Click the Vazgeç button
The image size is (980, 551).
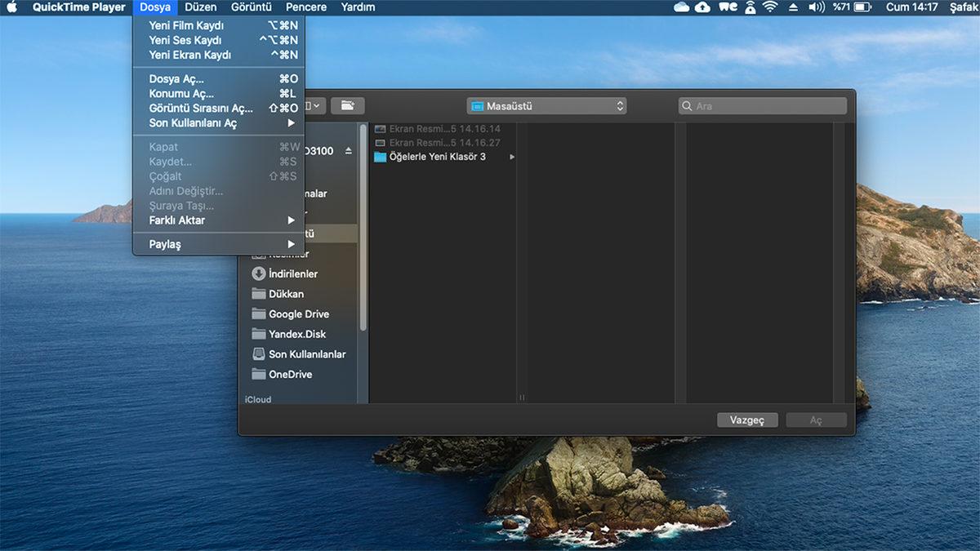[x=746, y=420]
